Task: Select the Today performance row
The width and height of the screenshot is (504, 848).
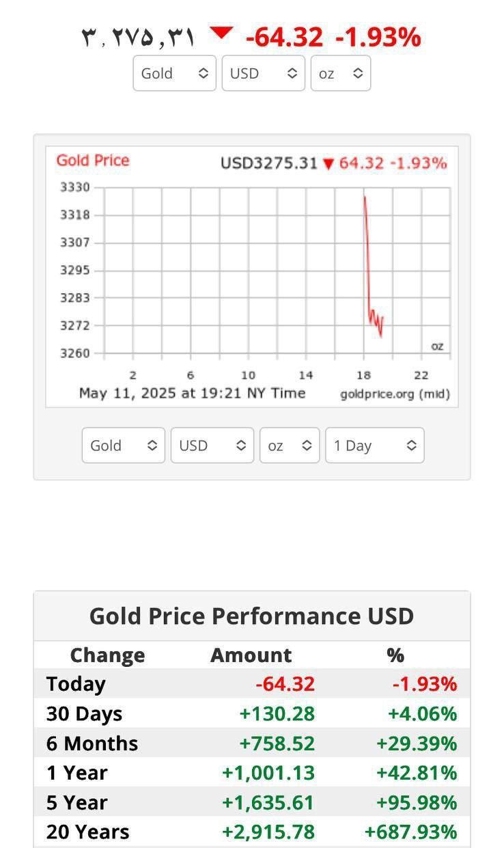Action: click(x=251, y=684)
